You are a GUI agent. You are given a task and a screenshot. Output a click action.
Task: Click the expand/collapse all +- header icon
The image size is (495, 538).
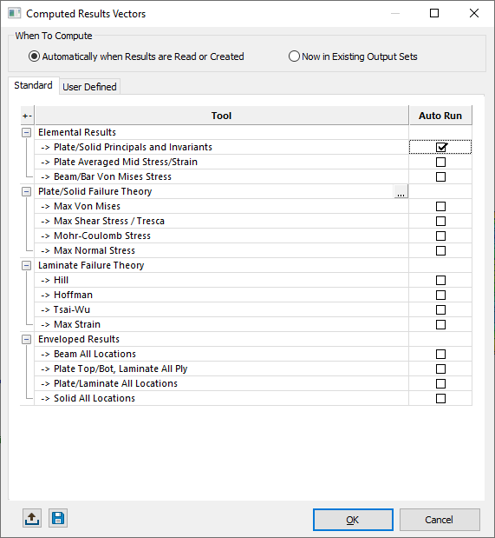27,116
